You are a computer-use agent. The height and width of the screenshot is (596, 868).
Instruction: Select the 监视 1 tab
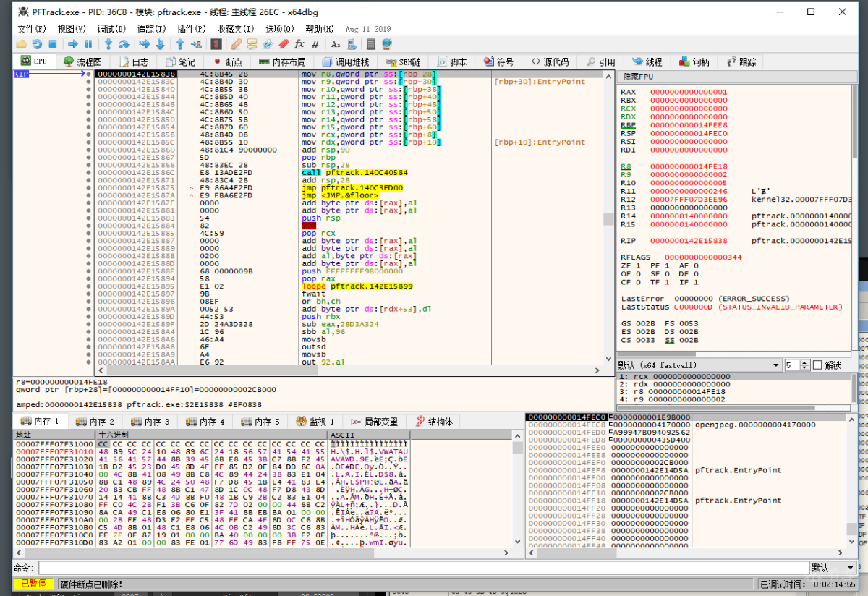click(x=316, y=422)
